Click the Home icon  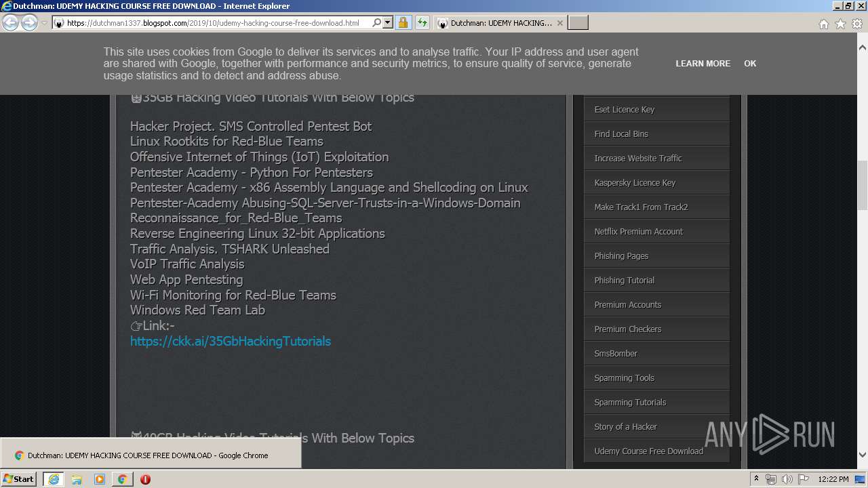point(823,24)
